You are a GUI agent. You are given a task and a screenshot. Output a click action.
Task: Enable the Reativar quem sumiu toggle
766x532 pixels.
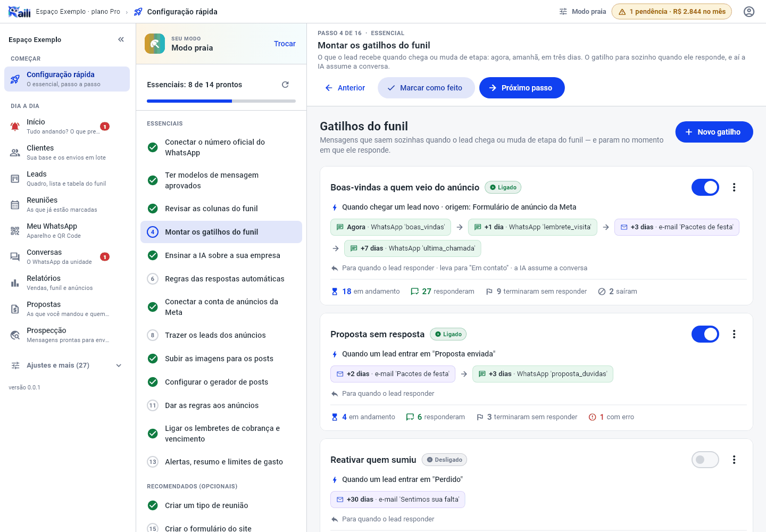tap(705, 460)
